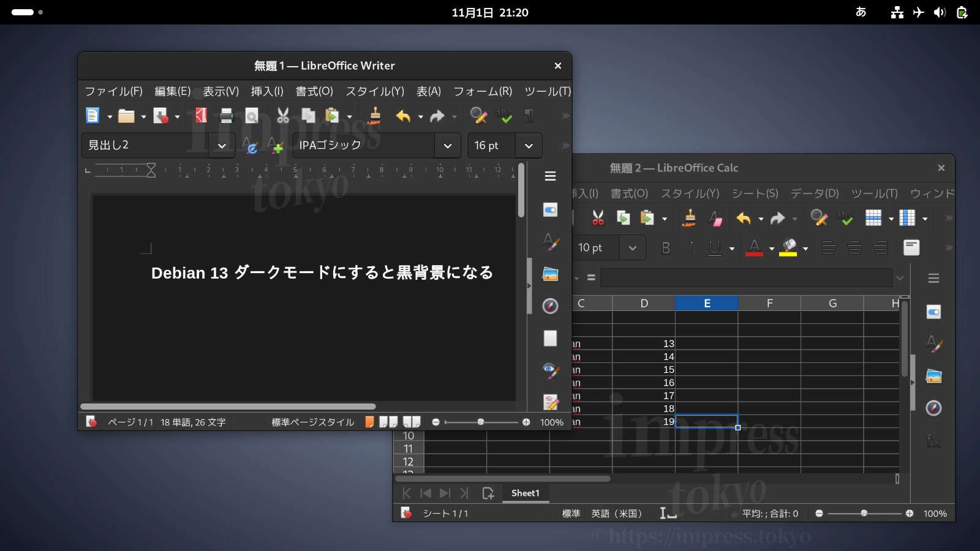Expand Calc formula bar
Viewport: 980px width, 551px height.
coord(900,278)
